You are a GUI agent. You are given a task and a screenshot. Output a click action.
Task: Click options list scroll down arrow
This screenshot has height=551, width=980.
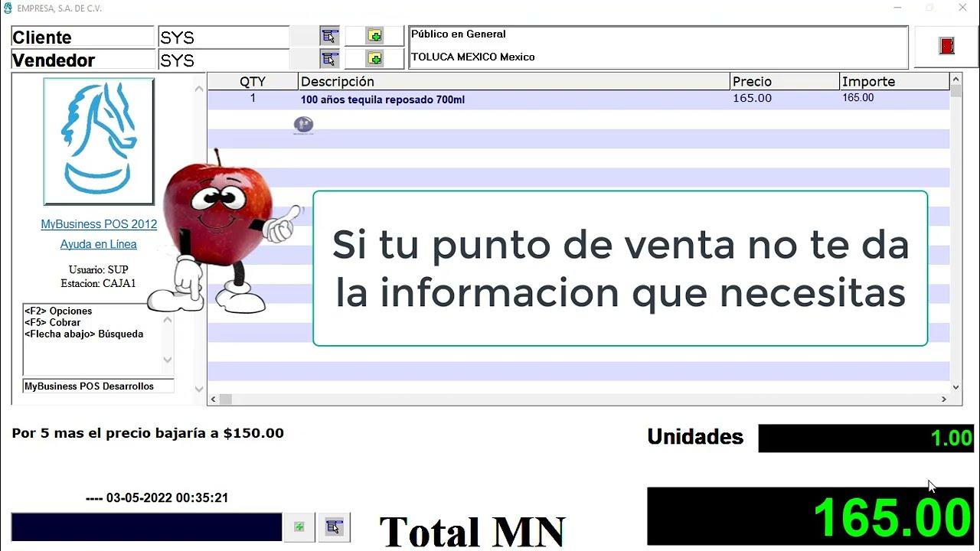168,360
